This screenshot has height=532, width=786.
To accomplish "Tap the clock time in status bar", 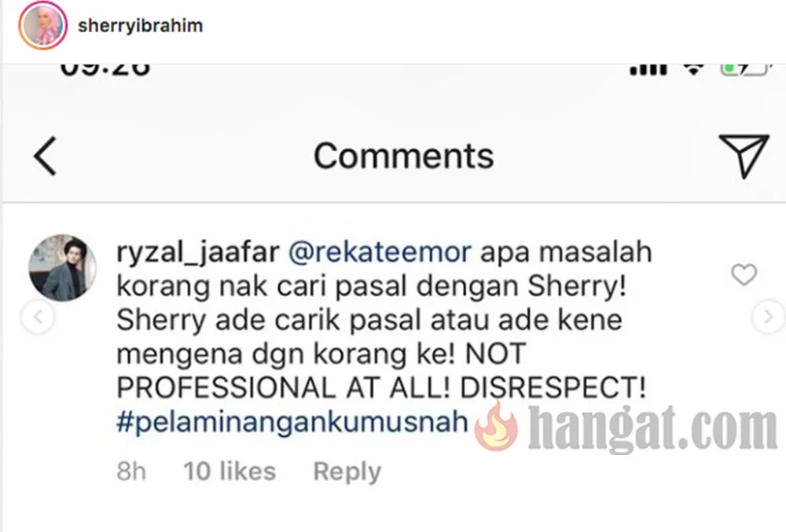I will pyautogui.click(x=105, y=70).
